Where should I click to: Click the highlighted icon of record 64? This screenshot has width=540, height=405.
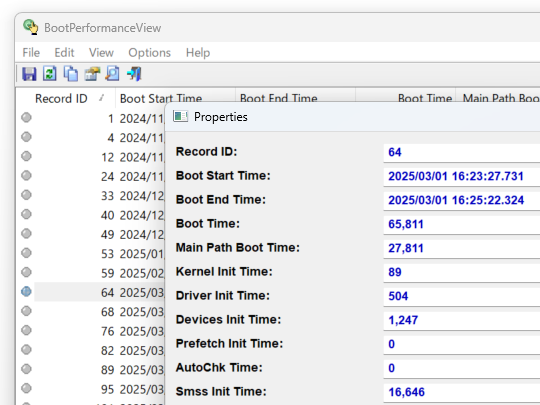coord(27,292)
